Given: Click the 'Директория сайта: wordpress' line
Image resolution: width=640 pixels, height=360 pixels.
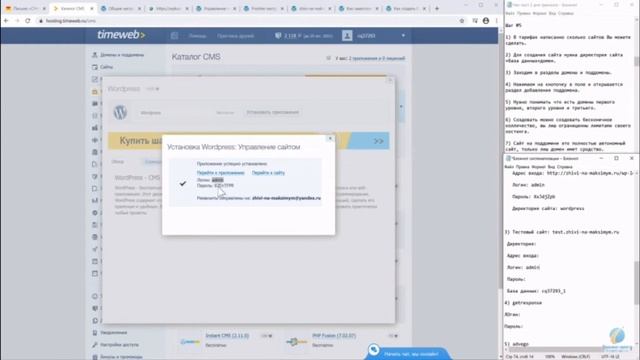Looking at the screenshot, I should [x=548, y=209].
